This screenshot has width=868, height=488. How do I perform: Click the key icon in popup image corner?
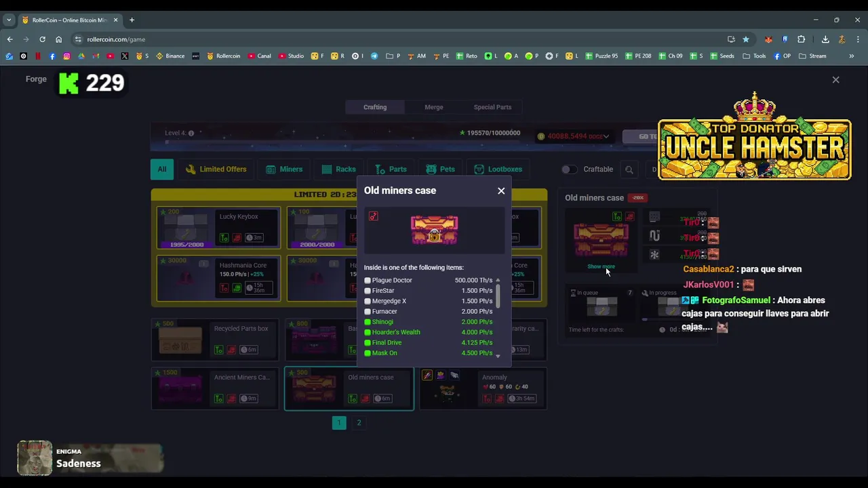pos(374,216)
